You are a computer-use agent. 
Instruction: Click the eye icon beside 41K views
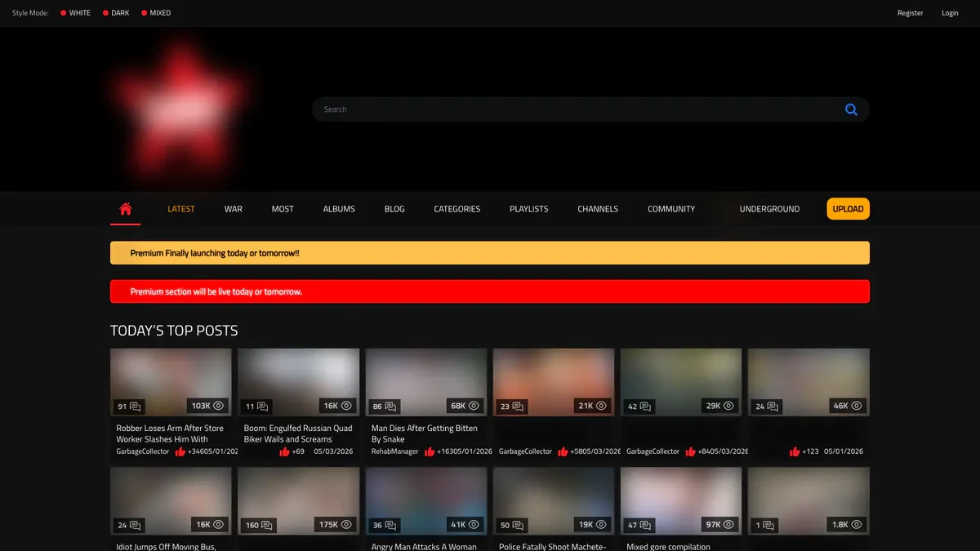(x=474, y=525)
